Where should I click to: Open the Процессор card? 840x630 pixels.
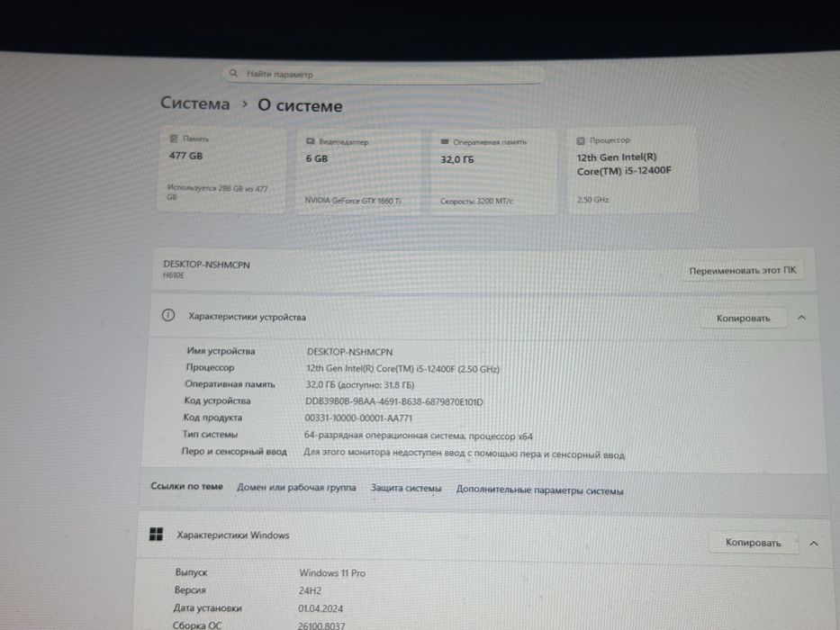pos(632,170)
